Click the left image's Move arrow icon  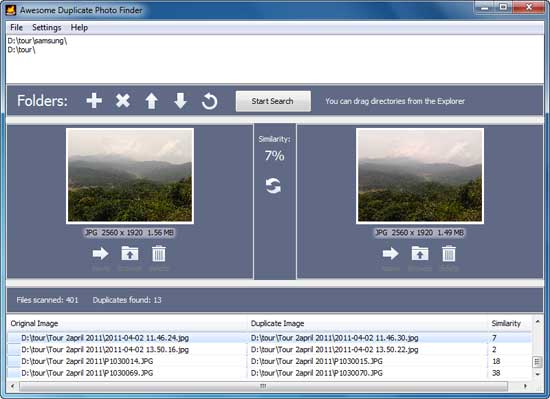[x=101, y=253]
